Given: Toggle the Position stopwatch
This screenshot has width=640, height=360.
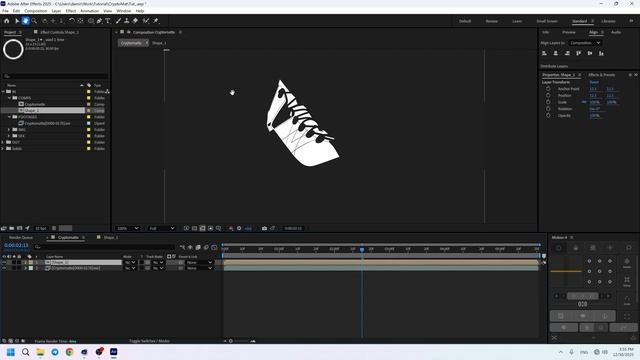Looking at the screenshot, I should pos(548,96).
